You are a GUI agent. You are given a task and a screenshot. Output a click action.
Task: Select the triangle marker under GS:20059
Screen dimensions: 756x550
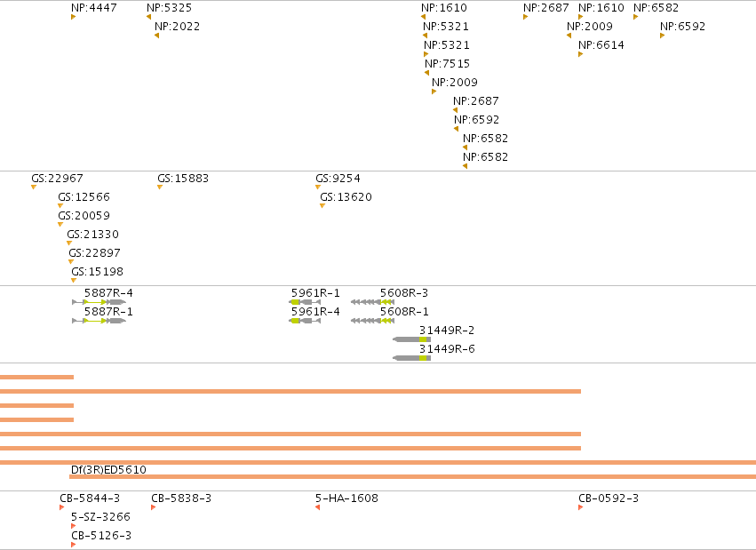(x=60, y=225)
